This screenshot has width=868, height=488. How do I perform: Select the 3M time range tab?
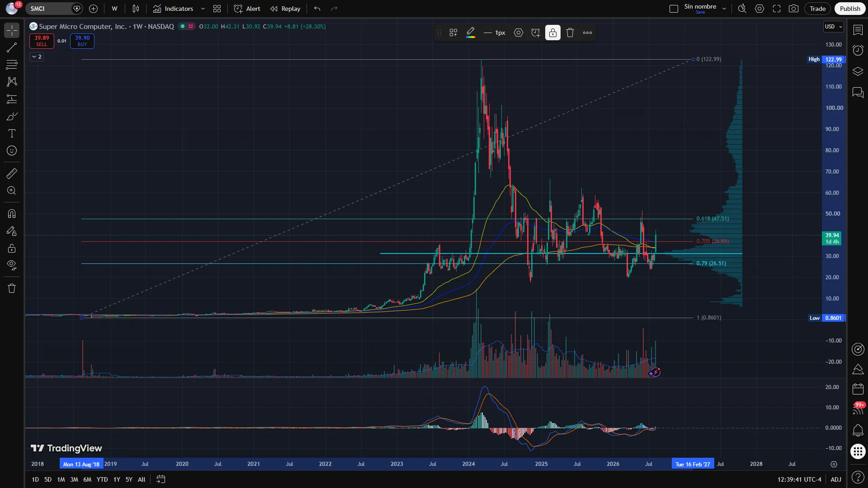tap(74, 479)
